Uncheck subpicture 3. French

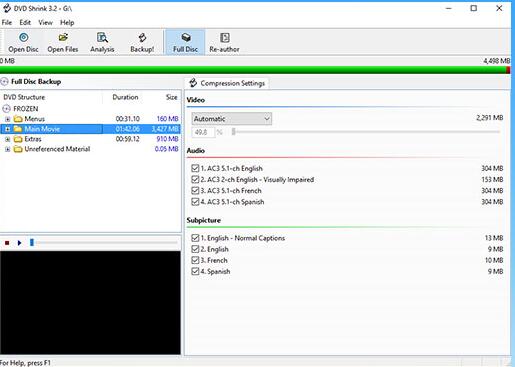coord(195,260)
